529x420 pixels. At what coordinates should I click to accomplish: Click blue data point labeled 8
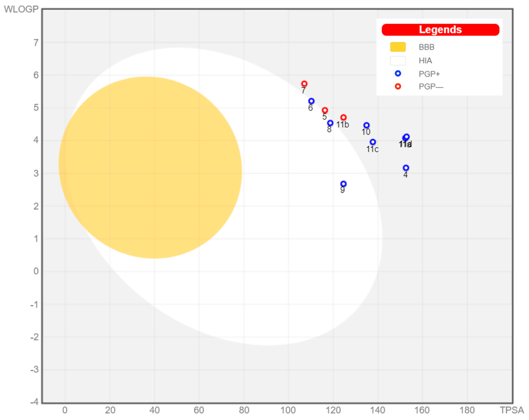tap(330, 123)
